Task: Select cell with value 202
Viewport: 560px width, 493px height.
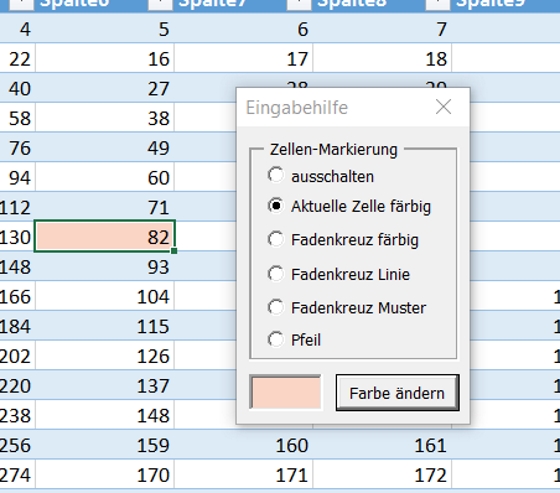Action: pyautogui.click(x=18, y=355)
